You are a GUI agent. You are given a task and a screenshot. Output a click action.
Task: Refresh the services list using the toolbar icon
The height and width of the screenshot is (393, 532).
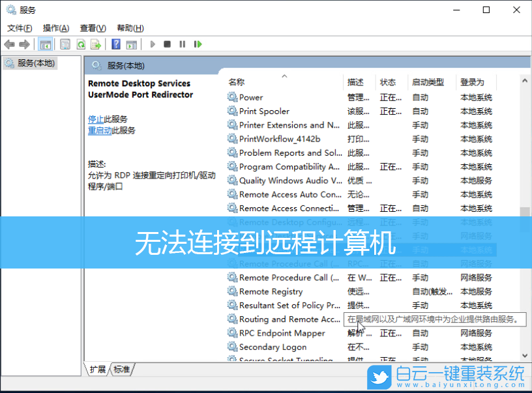click(x=80, y=44)
